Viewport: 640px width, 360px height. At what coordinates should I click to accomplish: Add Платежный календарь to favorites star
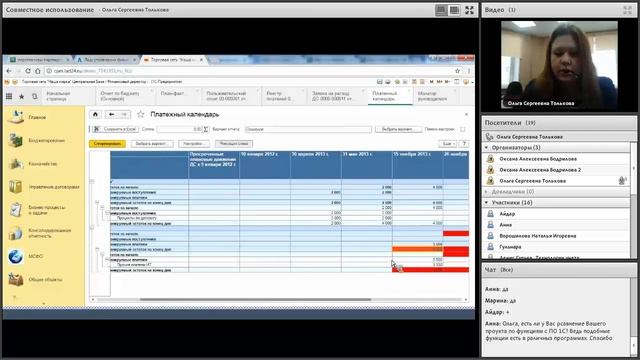pyautogui.click(x=140, y=114)
